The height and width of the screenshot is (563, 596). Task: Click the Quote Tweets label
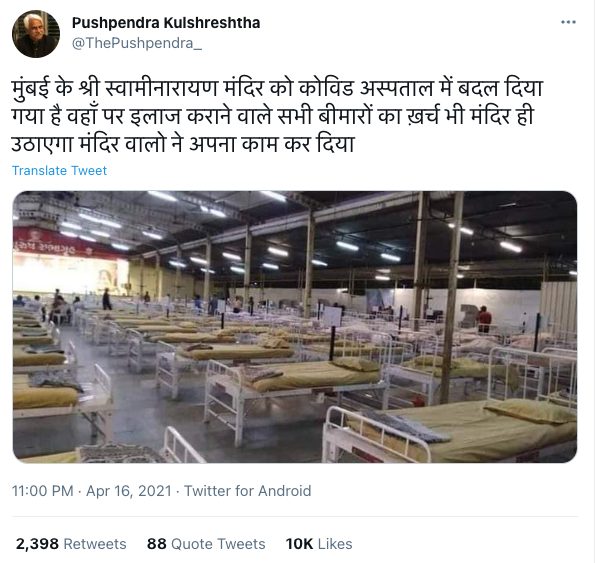(x=218, y=544)
